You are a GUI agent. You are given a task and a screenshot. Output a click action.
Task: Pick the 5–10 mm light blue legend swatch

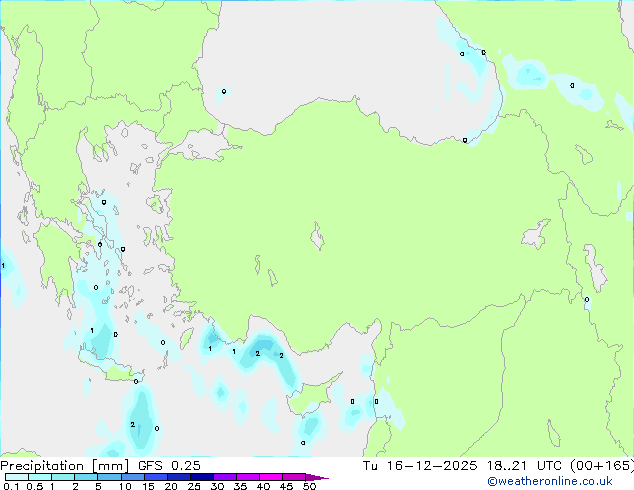click(x=110, y=477)
